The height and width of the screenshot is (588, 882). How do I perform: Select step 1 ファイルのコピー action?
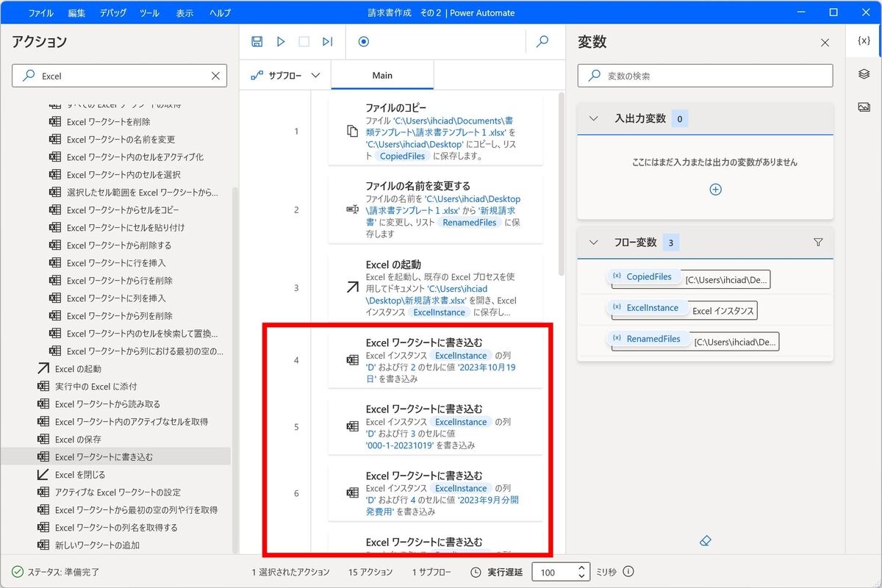tap(435, 131)
